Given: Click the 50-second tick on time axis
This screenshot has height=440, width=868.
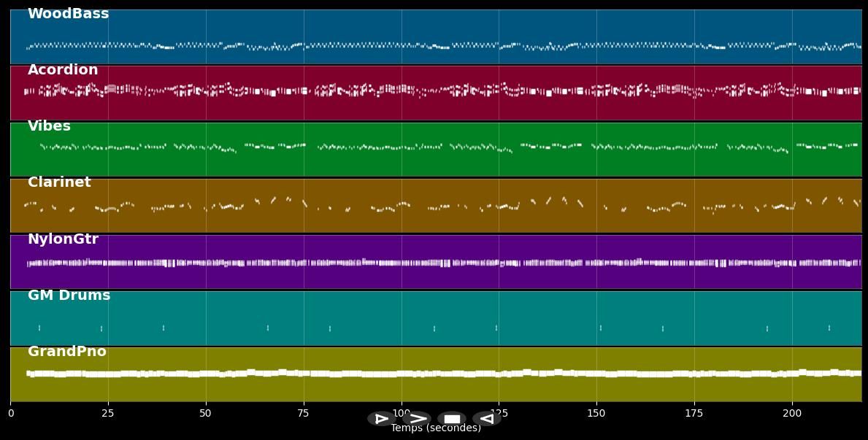Looking at the screenshot, I should [x=206, y=413].
